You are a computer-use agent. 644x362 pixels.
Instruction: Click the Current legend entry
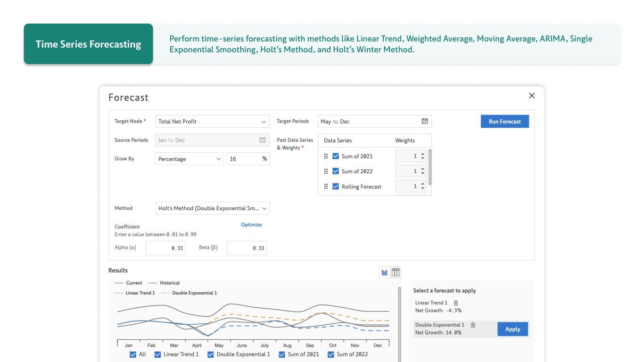[129, 283]
